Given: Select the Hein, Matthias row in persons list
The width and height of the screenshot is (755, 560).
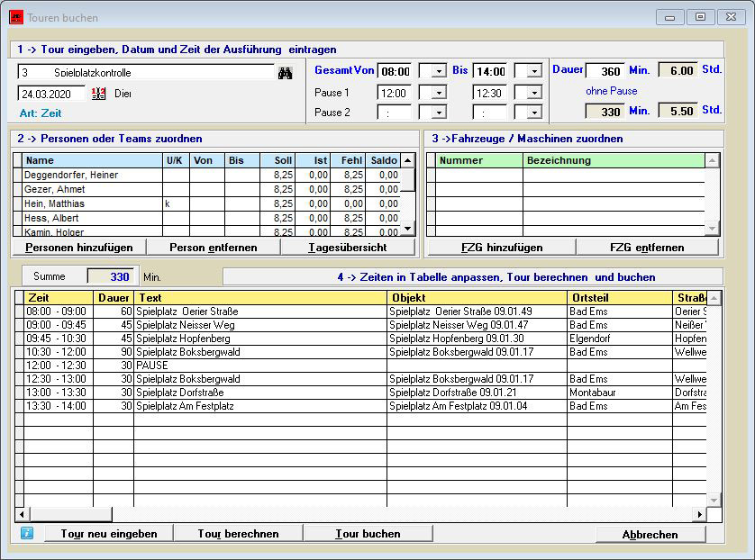Looking at the screenshot, I should [86, 204].
